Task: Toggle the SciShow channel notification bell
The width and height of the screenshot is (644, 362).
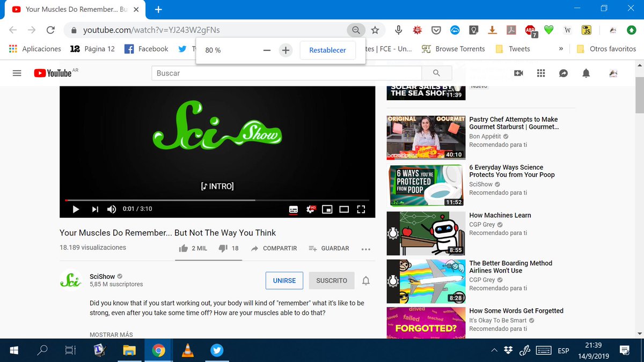Action: click(366, 280)
